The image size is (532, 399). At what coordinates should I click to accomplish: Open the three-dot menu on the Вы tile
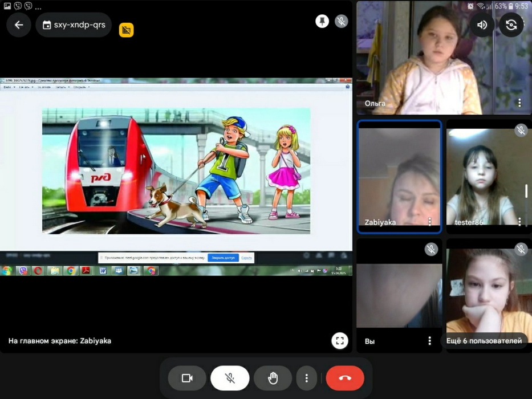click(430, 341)
